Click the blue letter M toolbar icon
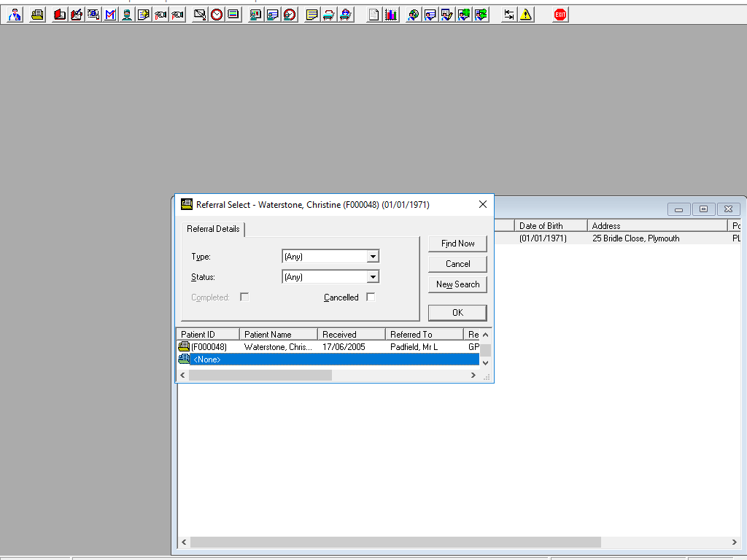Image resolution: width=747 pixels, height=560 pixels. pos(110,15)
